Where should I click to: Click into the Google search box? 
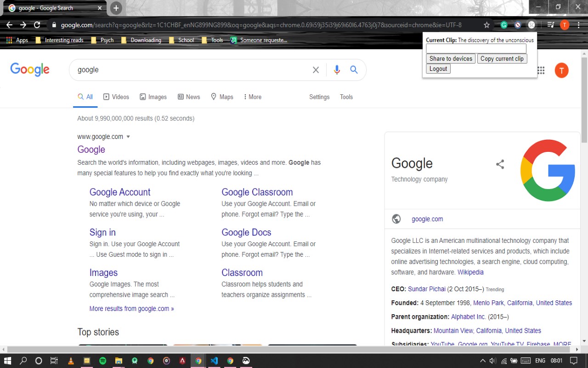pos(193,70)
